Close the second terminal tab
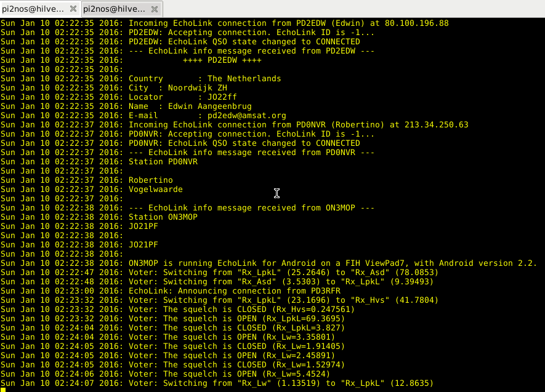The image size is (545, 392). point(155,9)
